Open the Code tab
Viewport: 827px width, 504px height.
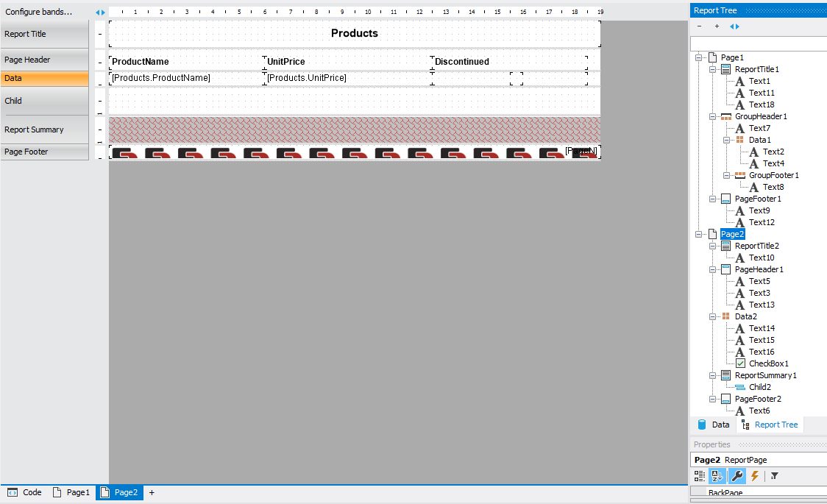click(25, 492)
